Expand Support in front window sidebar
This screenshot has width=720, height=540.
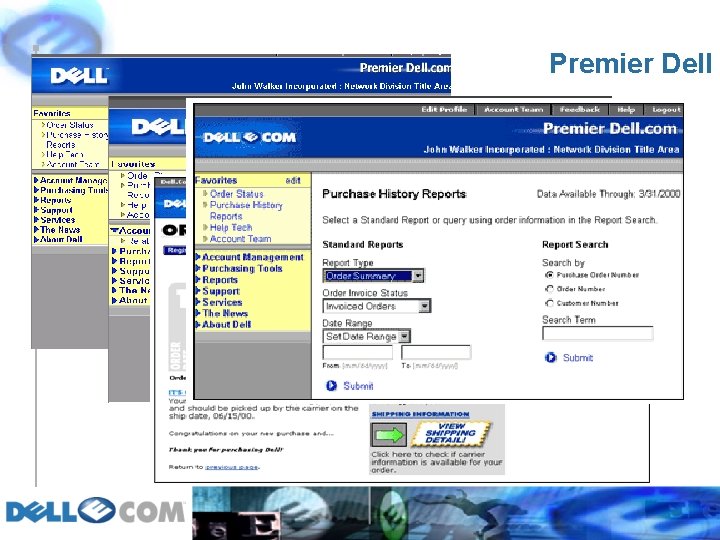click(218, 291)
